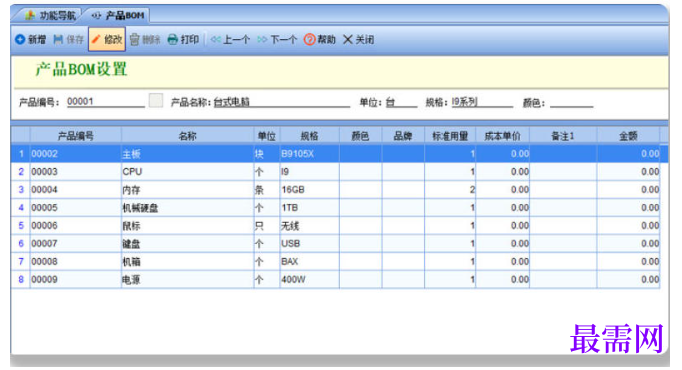Go to previous record with 上一个
Viewport: 682px width, 370px height.
[x=230, y=40]
